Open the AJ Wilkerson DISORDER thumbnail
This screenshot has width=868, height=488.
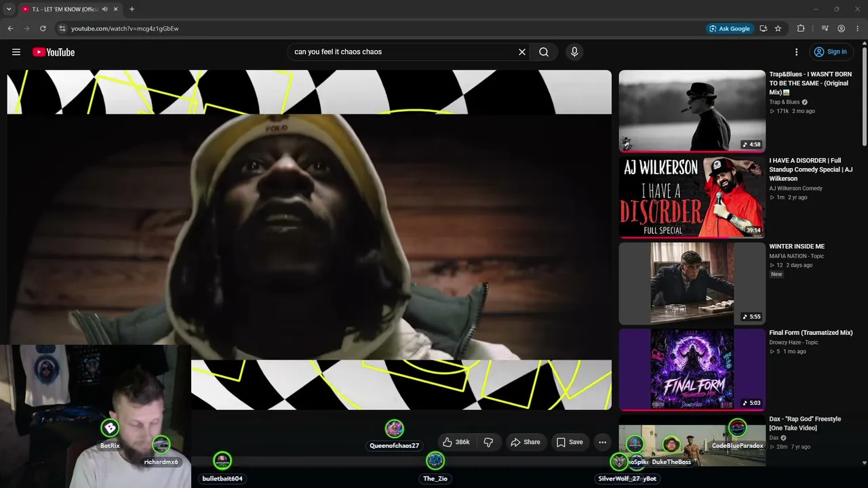tap(692, 197)
